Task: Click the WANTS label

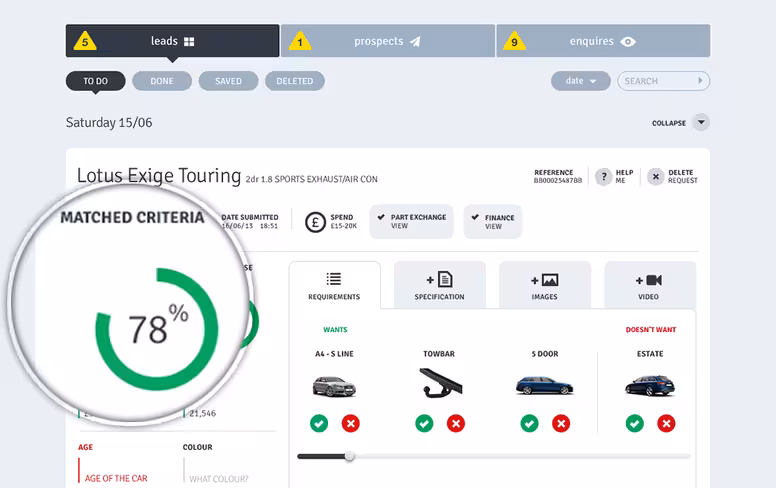Action: pos(335,330)
